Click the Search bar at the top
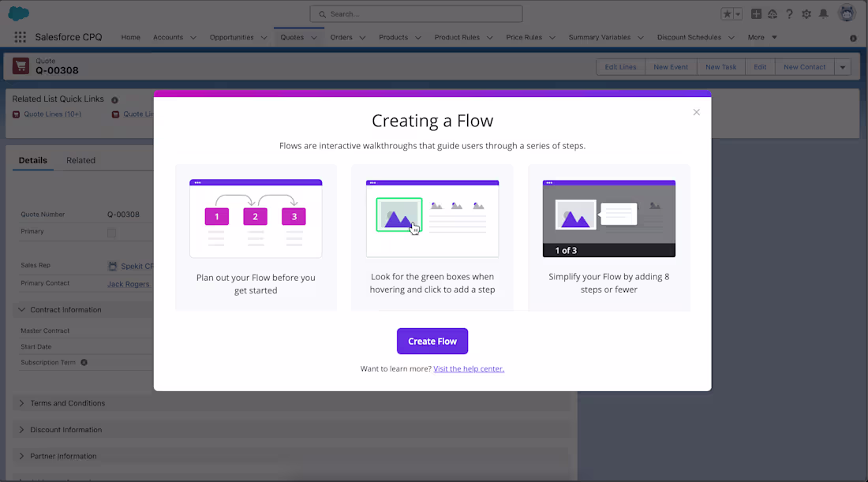The width and height of the screenshot is (868, 482). pos(416,13)
